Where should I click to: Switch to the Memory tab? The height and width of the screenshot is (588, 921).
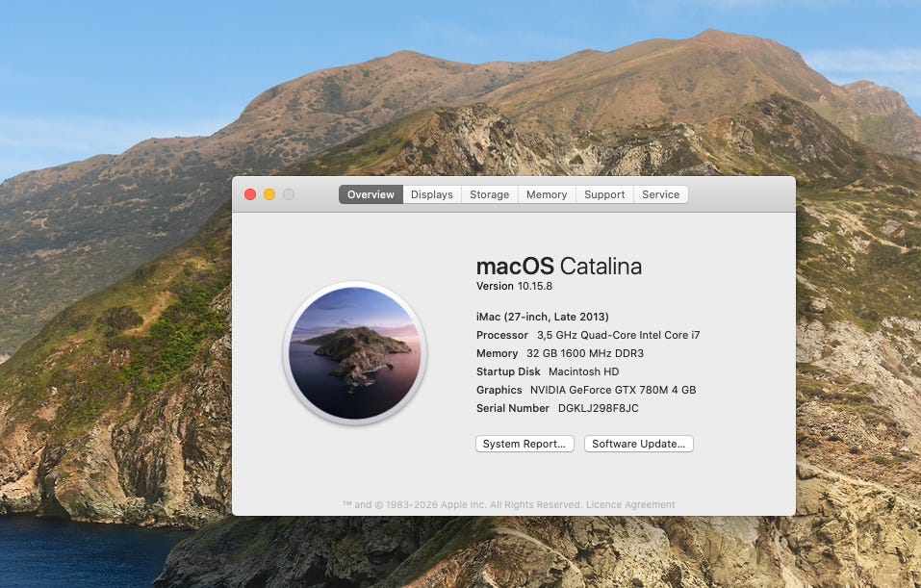tap(547, 194)
